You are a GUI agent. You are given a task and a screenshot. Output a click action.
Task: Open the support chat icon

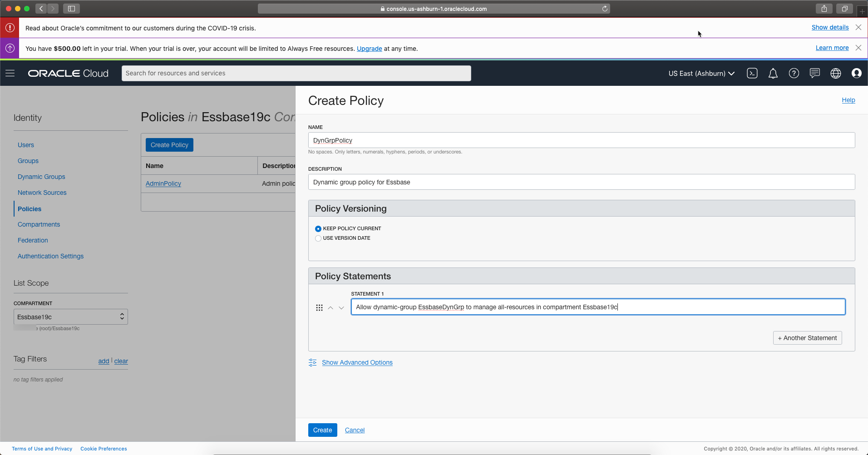pyautogui.click(x=814, y=74)
